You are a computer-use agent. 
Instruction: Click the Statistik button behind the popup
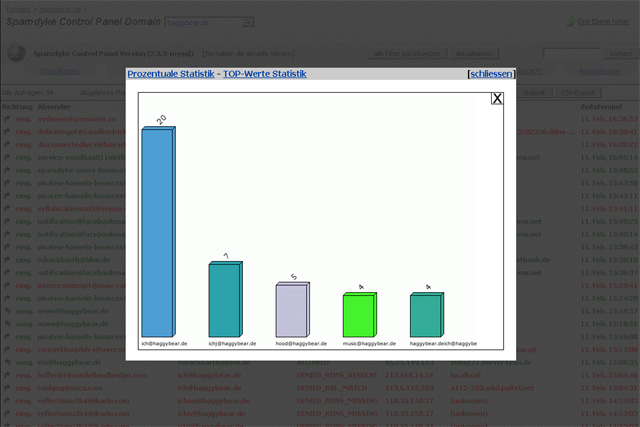534,93
